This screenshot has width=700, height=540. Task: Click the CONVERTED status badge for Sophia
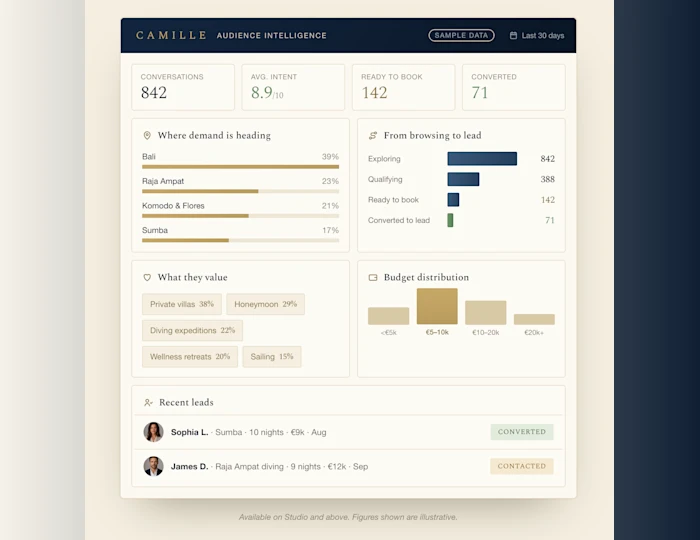point(522,432)
